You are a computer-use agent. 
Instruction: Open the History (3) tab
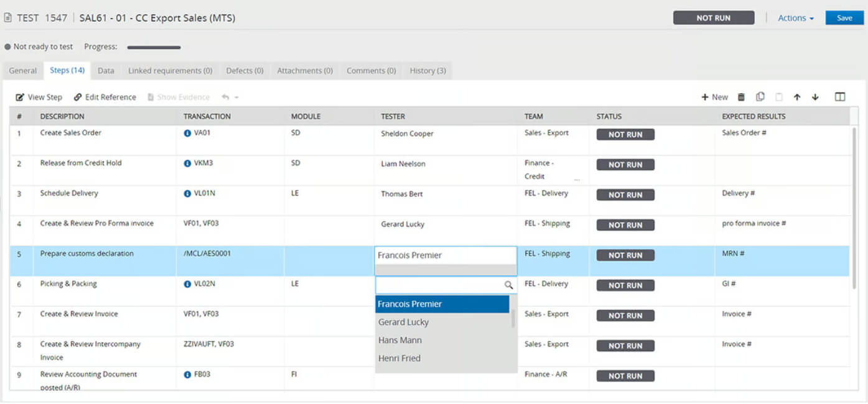click(x=427, y=71)
